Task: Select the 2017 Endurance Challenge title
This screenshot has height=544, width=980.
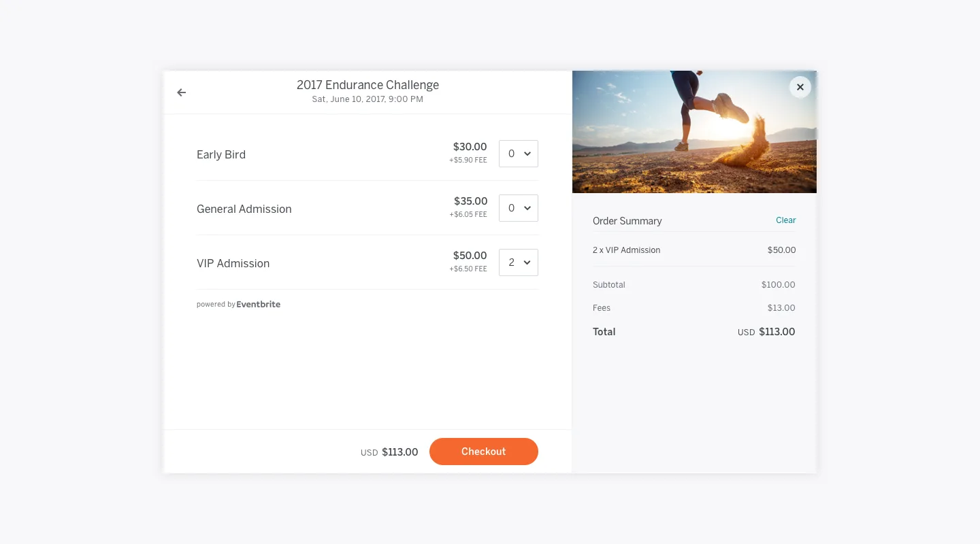Action: 367,85
